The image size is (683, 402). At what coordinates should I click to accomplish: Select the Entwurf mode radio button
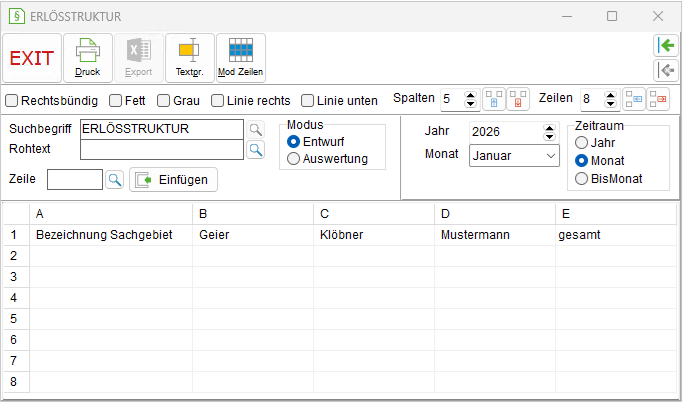click(294, 142)
